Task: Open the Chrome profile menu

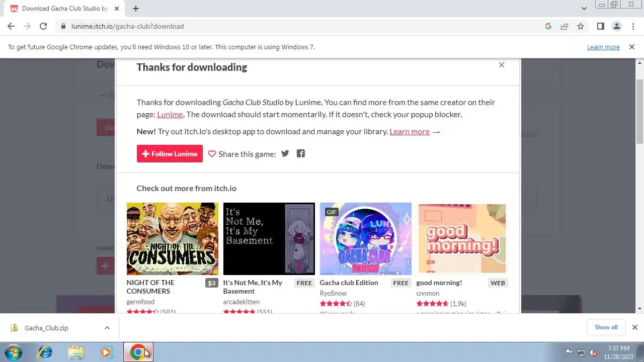Action: click(x=617, y=26)
